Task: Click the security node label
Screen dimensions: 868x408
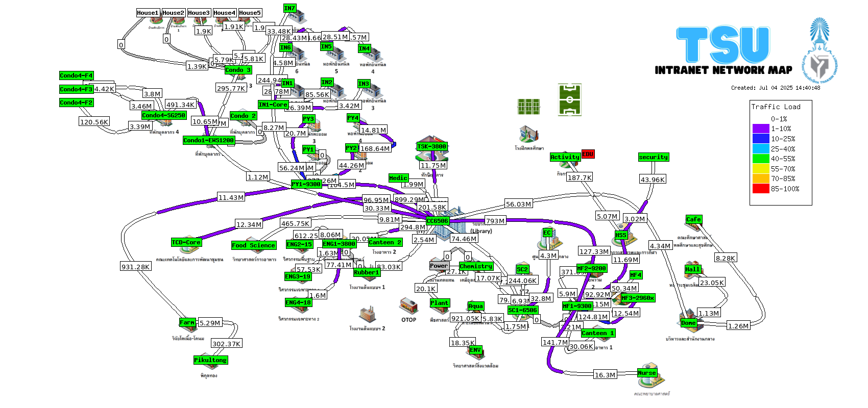Action: click(654, 157)
